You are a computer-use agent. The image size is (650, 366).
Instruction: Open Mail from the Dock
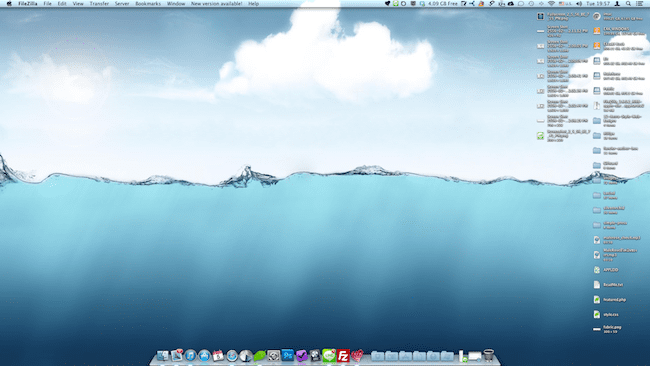pyautogui.click(x=177, y=355)
